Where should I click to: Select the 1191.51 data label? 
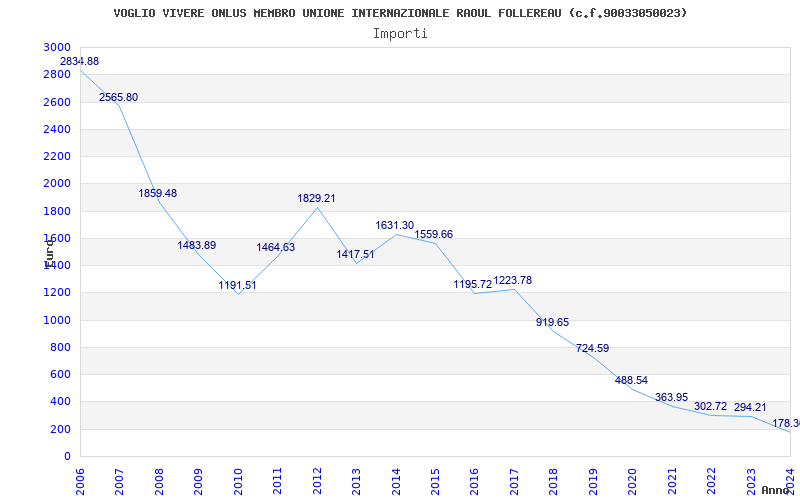[x=238, y=285]
